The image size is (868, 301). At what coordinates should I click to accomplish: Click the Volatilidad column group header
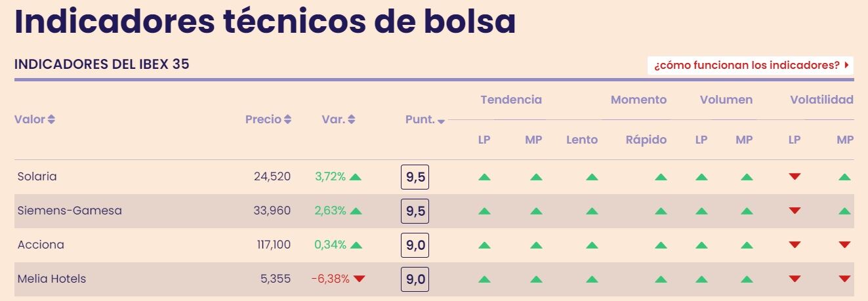(x=821, y=100)
